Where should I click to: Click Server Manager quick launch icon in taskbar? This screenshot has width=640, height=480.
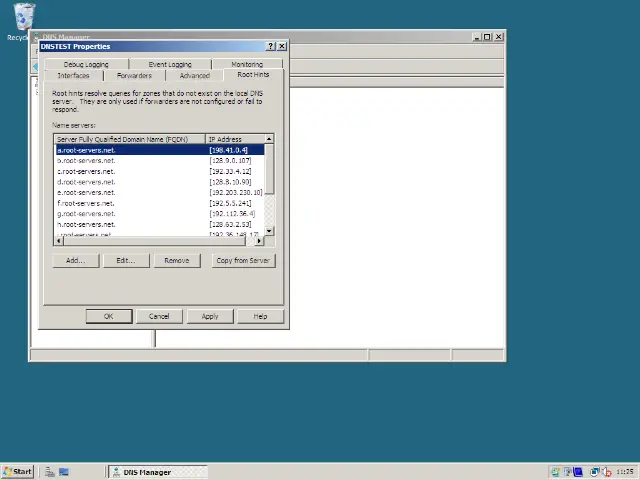pos(50,472)
